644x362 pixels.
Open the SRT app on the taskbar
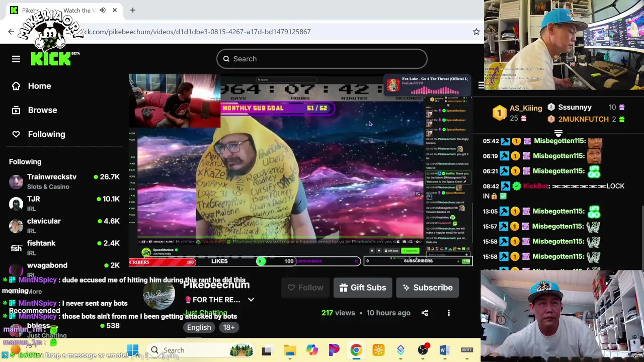click(x=467, y=350)
